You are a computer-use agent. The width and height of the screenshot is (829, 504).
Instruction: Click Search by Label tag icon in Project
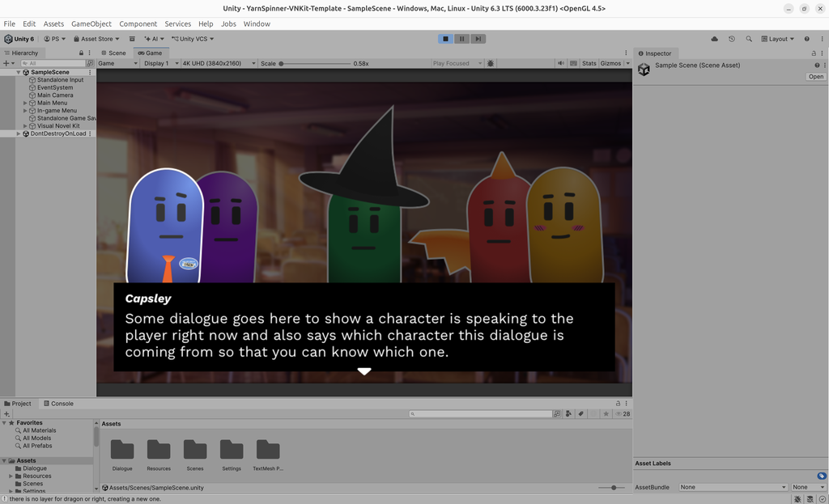pyautogui.click(x=580, y=414)
